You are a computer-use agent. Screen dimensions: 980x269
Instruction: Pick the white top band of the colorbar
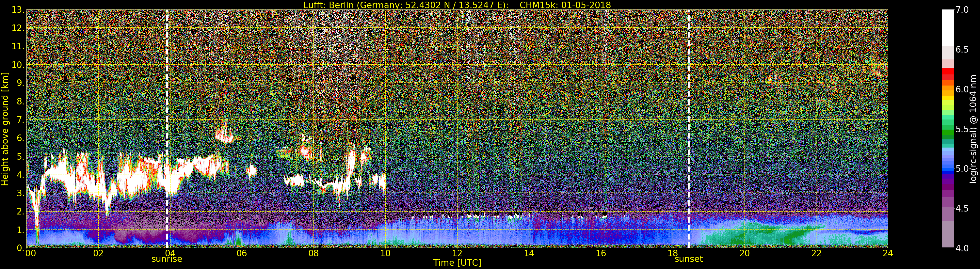tap(947, 27)
